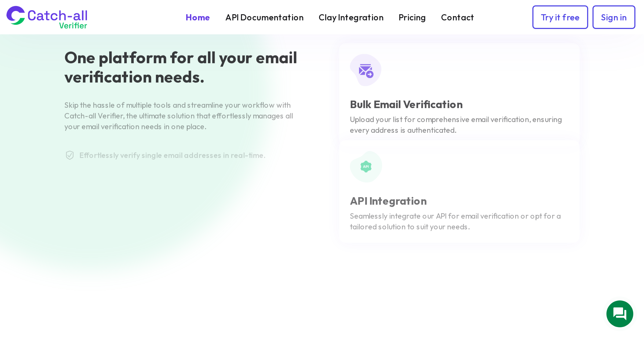This screenshot has height=338, width=644.
Task: Select the 'Effortlessly verify single email addresses' item
Action: pyautogui.click(x=172, y=155)
